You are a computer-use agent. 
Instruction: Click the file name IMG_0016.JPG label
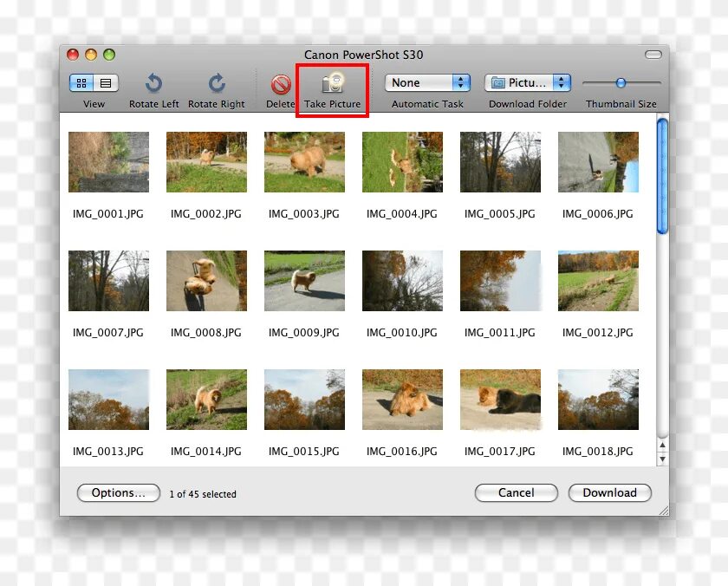point(402,452)
